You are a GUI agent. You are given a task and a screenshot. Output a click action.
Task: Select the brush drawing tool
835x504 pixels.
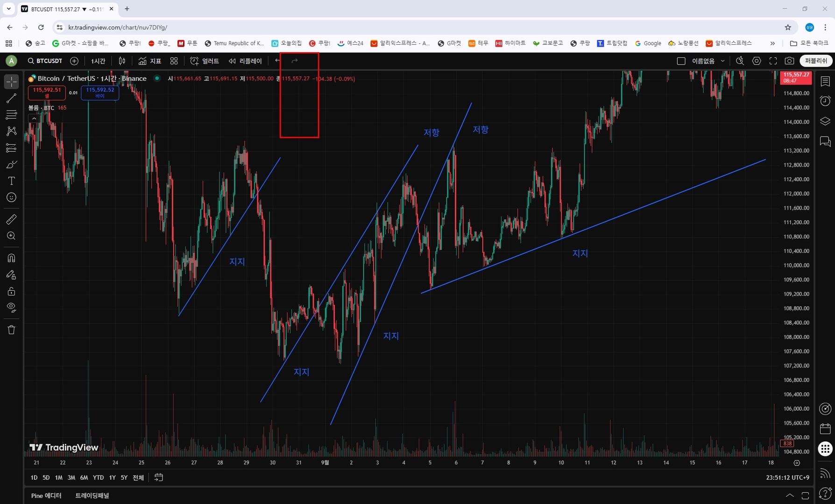(x=11, y=164)
